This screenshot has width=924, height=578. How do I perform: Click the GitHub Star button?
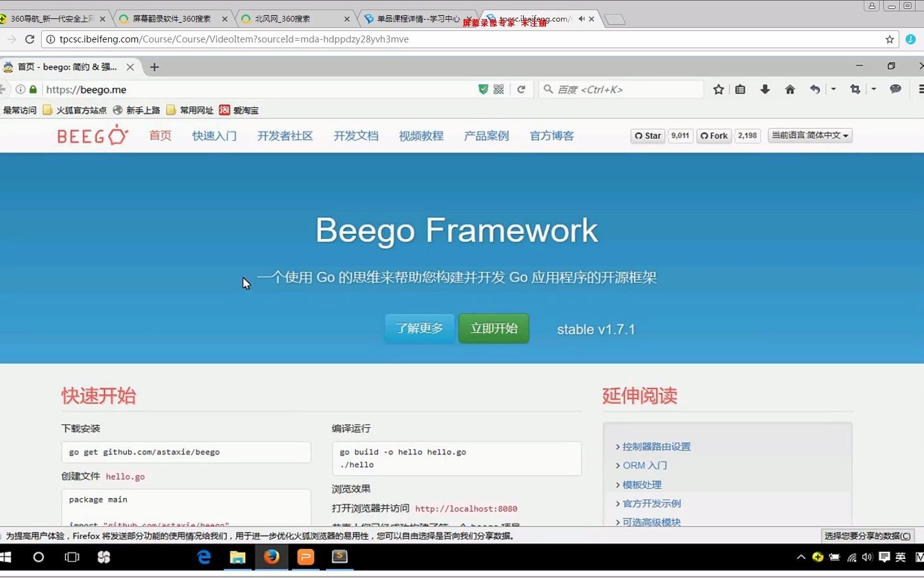tap(648, 136)
